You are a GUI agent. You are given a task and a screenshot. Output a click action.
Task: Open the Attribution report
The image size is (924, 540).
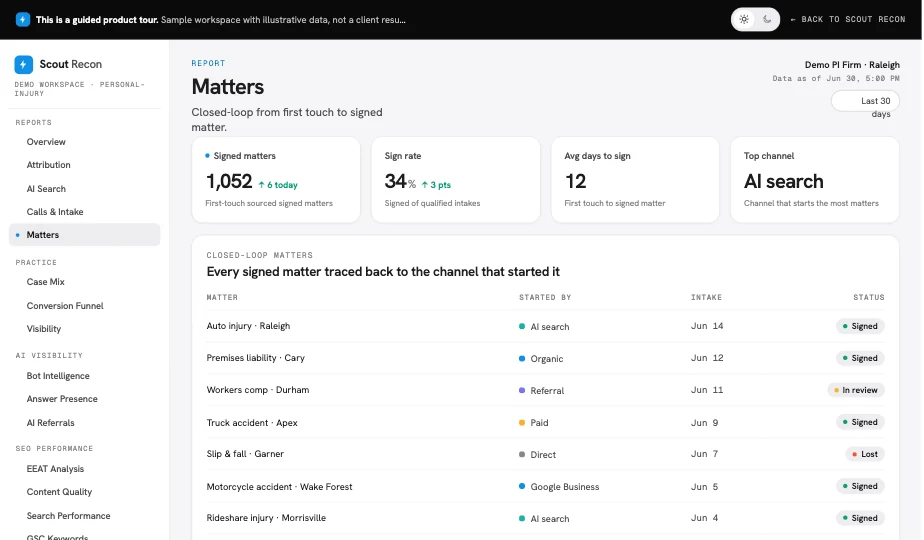(x=48, y=165)
